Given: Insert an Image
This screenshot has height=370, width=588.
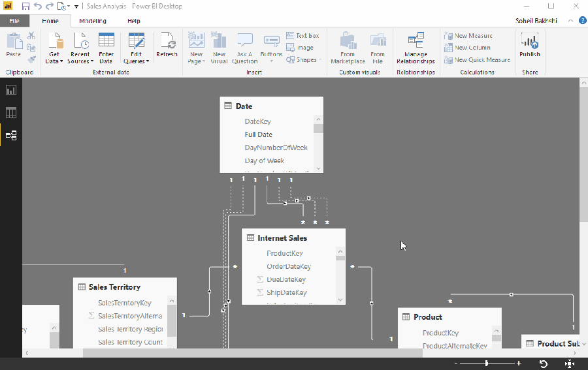Looking at the screenshot, I should (300, 48).
